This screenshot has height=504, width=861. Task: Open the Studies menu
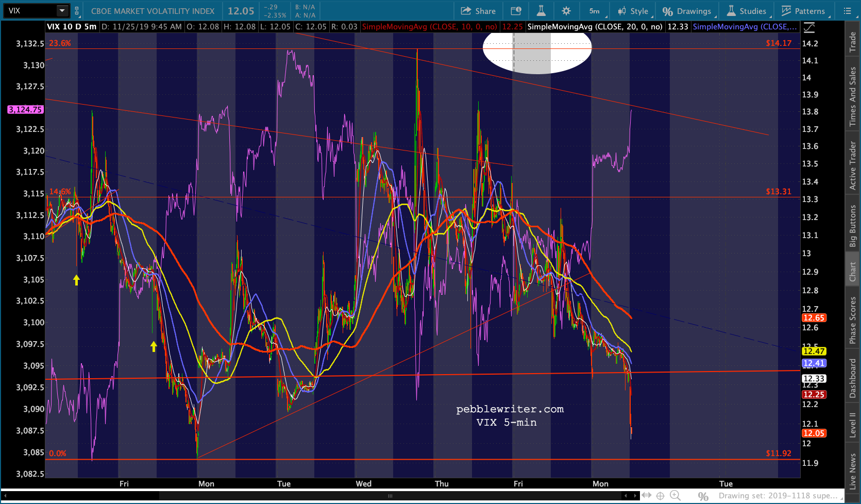point(748,11)
